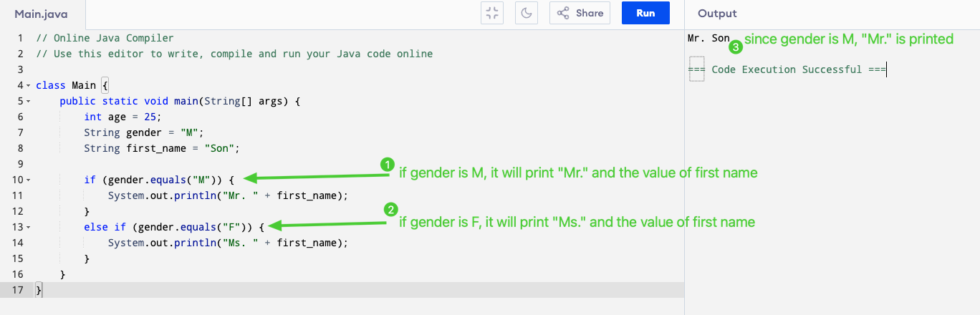This screenshot has height=315, width=980.
Task: Click the String first_name declaration on line 8
Action: click(x=160, y=148)
